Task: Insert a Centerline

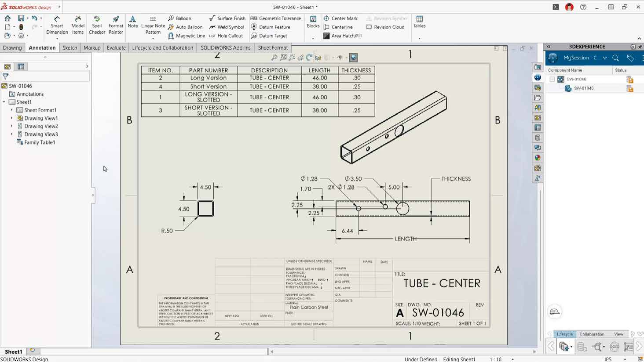Action: 338,27
